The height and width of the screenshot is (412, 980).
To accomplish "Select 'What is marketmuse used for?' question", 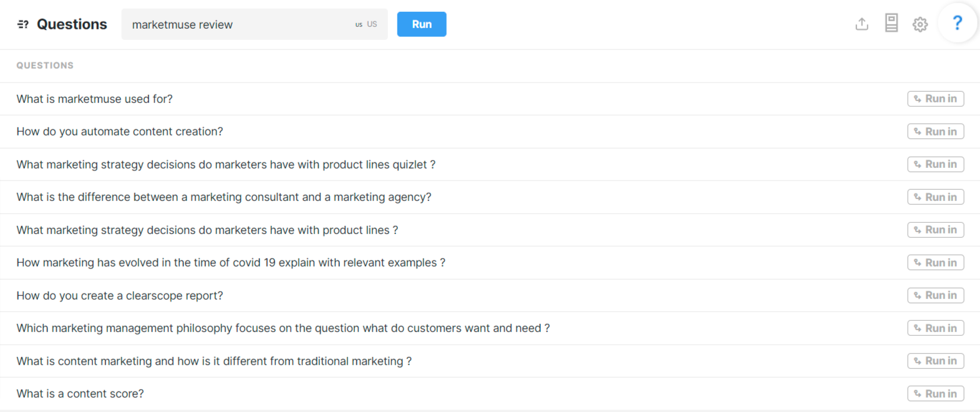I will pos(95,99).
